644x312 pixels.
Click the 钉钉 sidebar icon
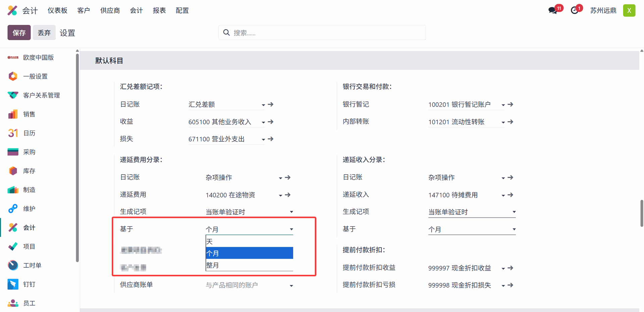pos(13,284)
